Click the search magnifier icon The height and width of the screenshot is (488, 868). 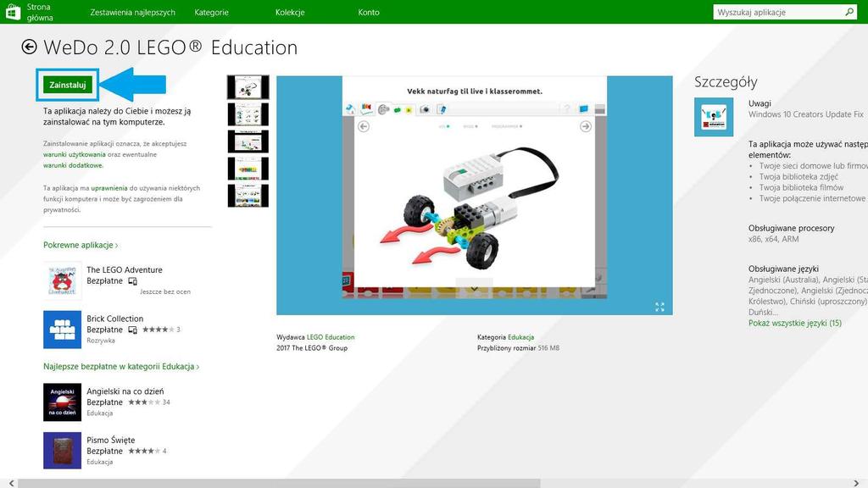tap(849, 12)
